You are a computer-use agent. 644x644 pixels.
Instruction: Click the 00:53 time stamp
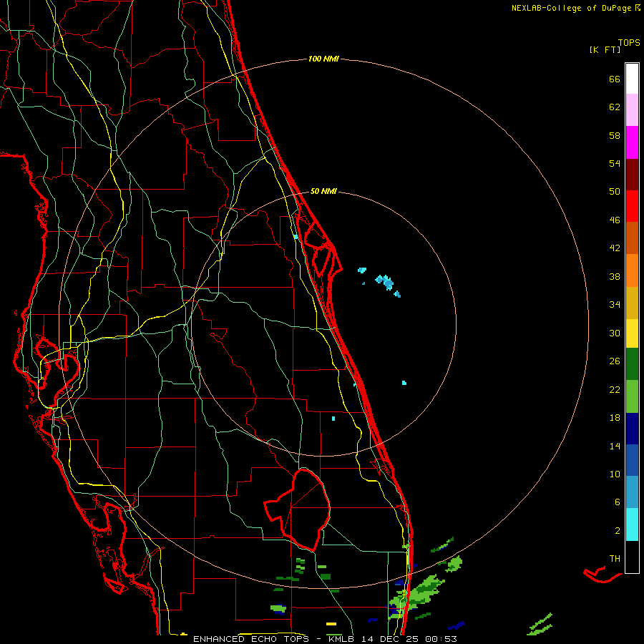441,639
